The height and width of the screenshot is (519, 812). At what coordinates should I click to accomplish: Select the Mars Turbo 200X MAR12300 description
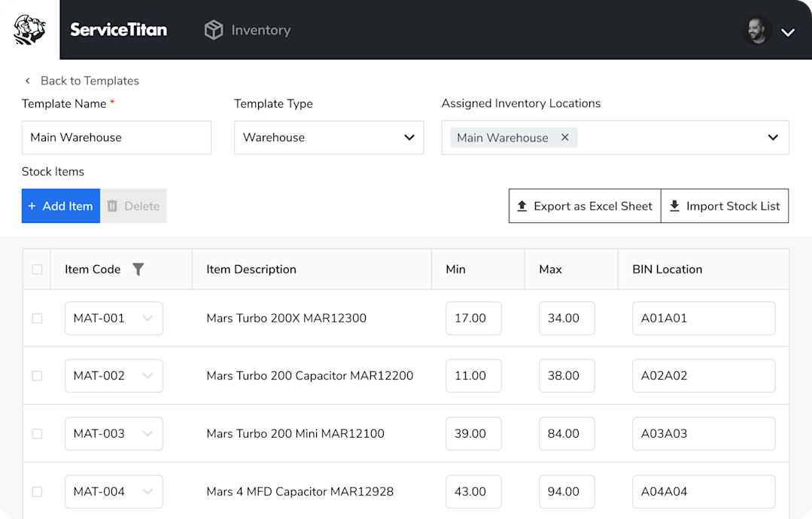pyautogui.click(x=287, y=319)
